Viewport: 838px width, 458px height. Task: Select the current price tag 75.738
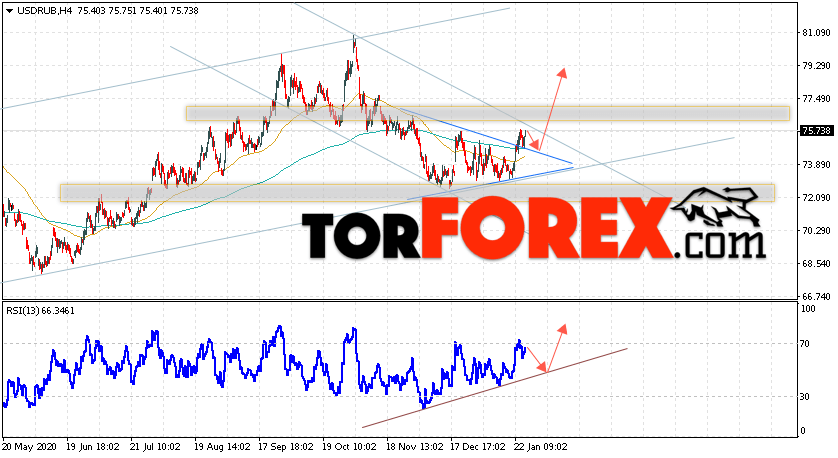point(816,131)
